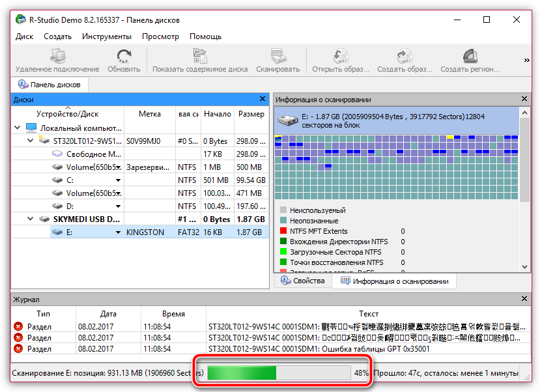Open the Инструменты menu

[x=106, y=36]
